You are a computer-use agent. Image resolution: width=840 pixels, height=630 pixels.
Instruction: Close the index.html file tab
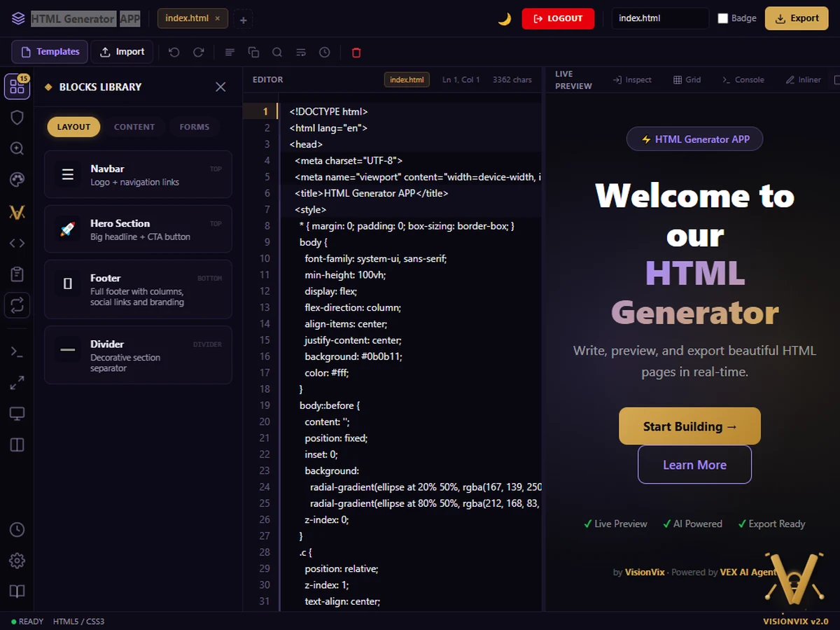click(218, 19)
